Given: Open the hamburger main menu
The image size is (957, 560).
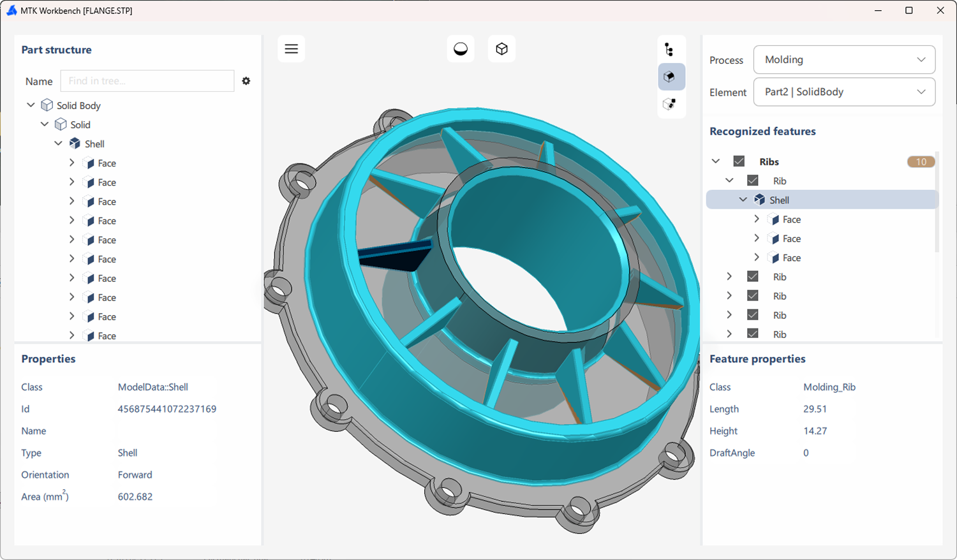Looking at the screenshot, I should coord(291,48).
